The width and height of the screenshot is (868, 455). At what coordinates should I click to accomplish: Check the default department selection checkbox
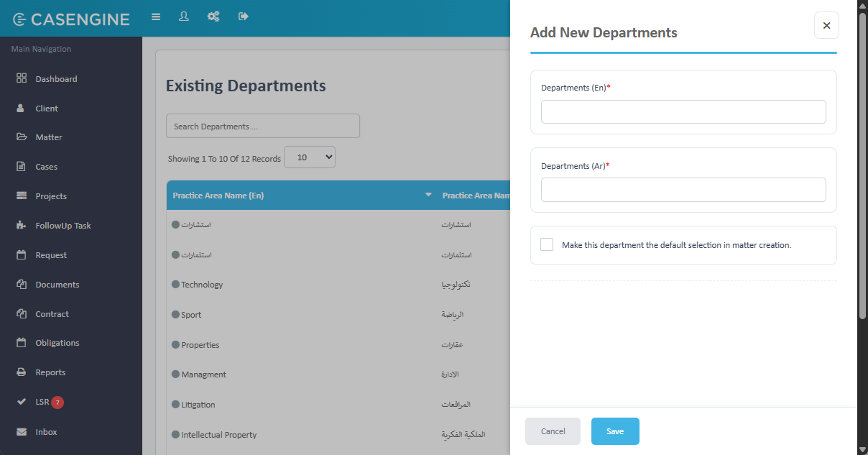[547, 244]
